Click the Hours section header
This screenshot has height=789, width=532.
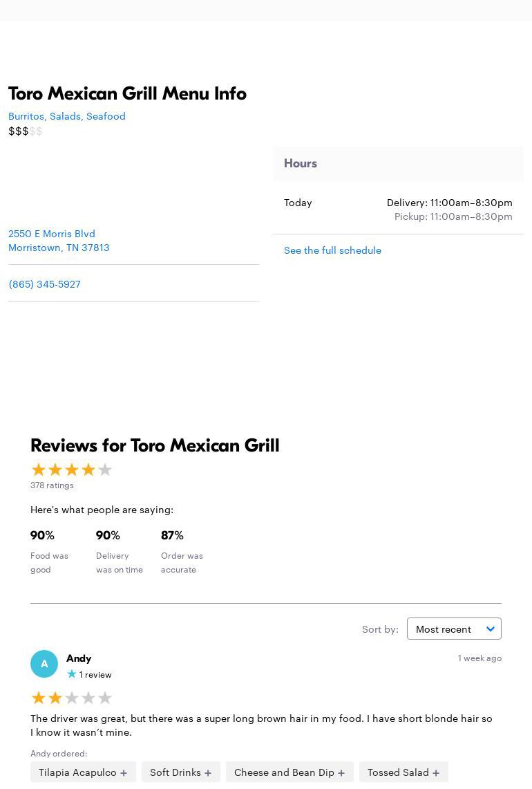pyautogui.click(x=301, y=163)
